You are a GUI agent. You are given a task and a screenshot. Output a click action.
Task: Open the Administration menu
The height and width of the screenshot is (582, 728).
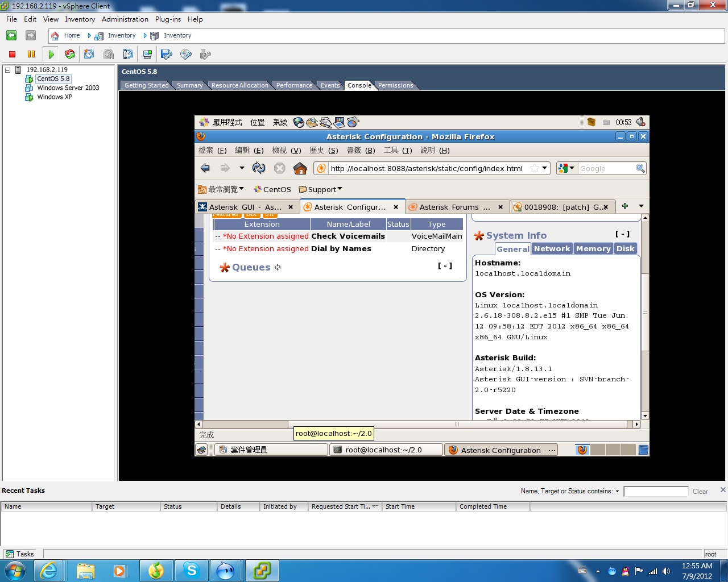125,19
